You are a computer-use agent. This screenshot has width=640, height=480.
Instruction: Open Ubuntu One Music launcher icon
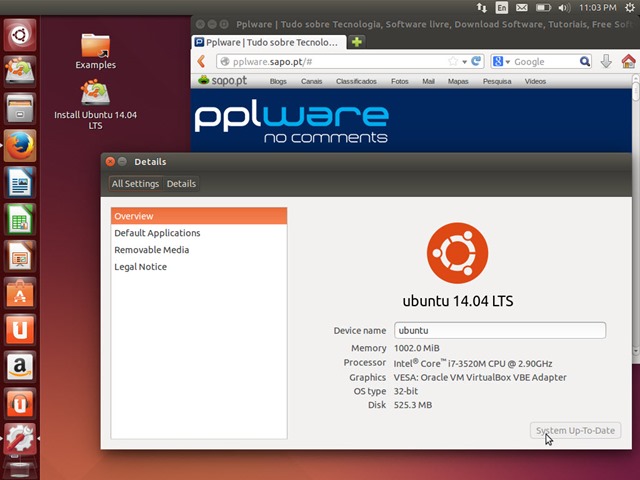(x=20, y=403)
